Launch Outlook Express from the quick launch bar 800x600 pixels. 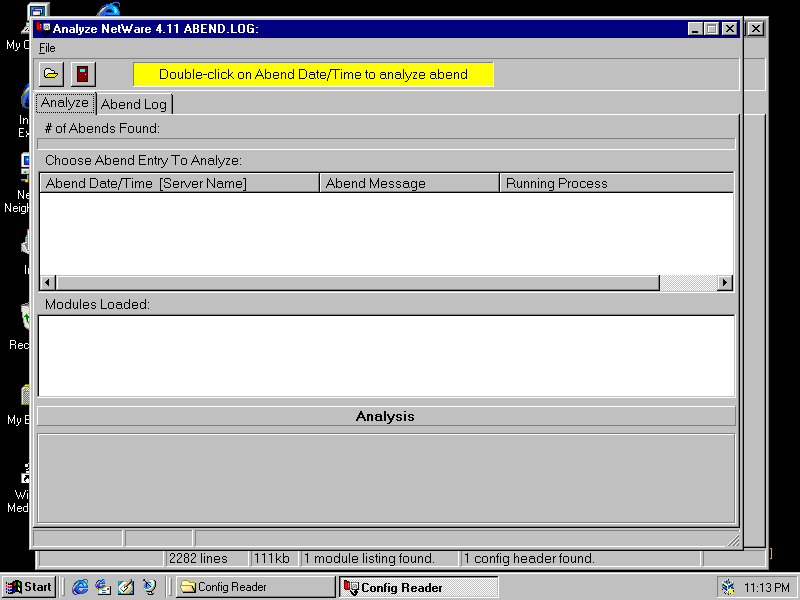103,587
